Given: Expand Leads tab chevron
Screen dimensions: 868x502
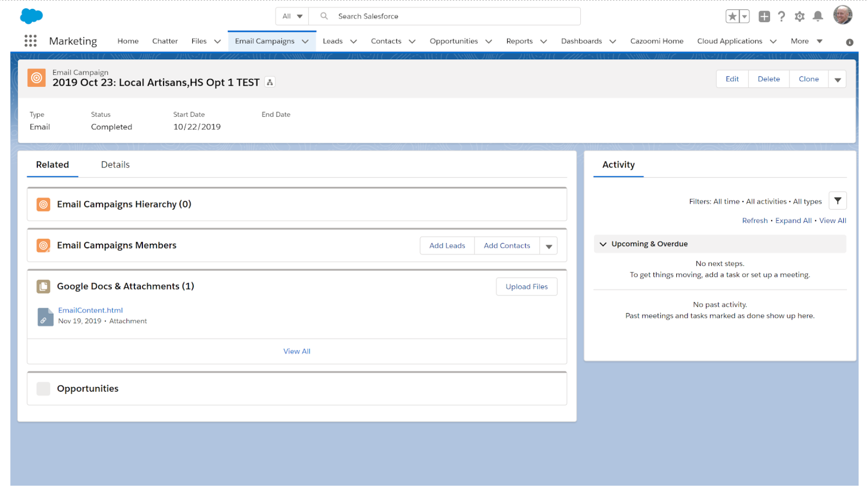Looking at the screenshot, I should click(x=353, y=42).
